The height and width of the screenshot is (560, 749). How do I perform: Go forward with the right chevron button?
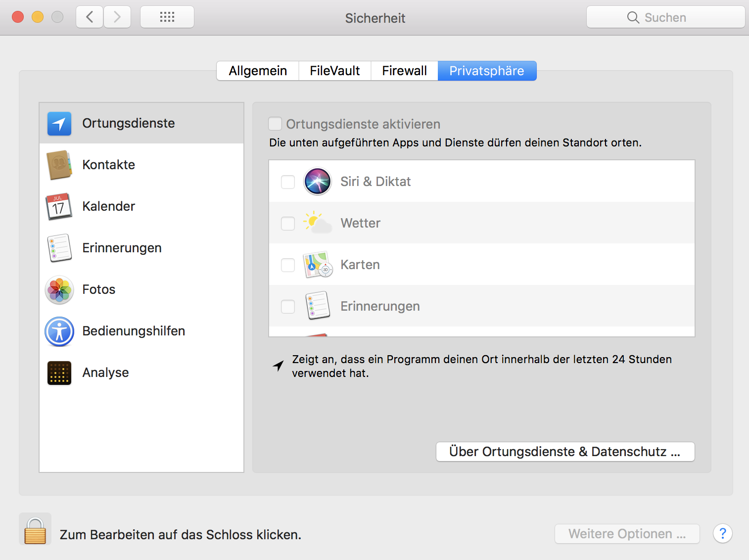pos(117,17)
